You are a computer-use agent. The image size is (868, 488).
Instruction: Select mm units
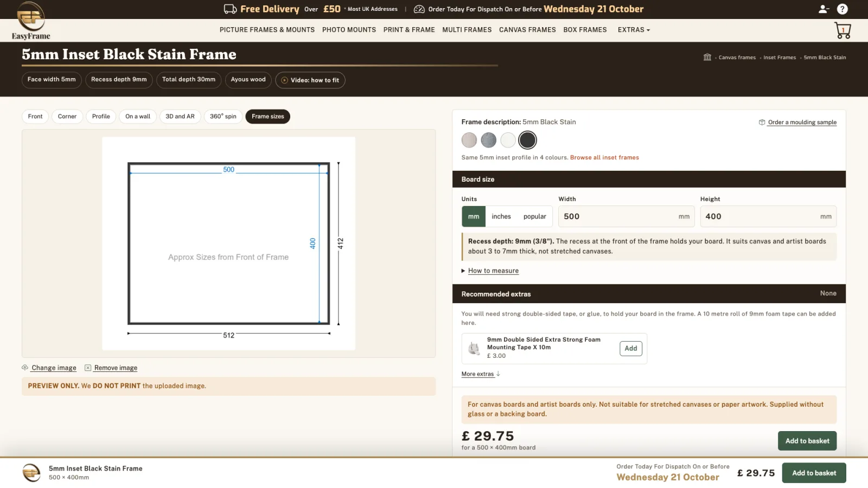(474, 216)
